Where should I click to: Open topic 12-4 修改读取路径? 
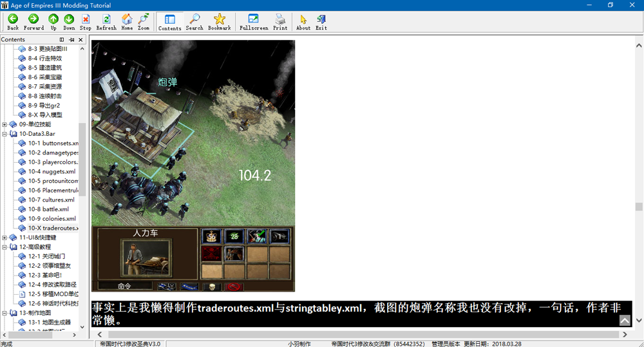point(52,285)
